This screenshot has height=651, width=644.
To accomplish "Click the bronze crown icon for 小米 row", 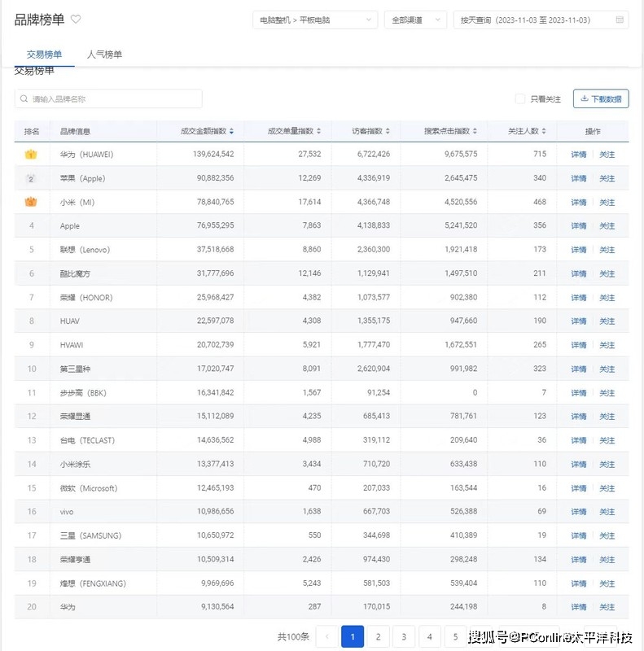I will coord(31,202).
